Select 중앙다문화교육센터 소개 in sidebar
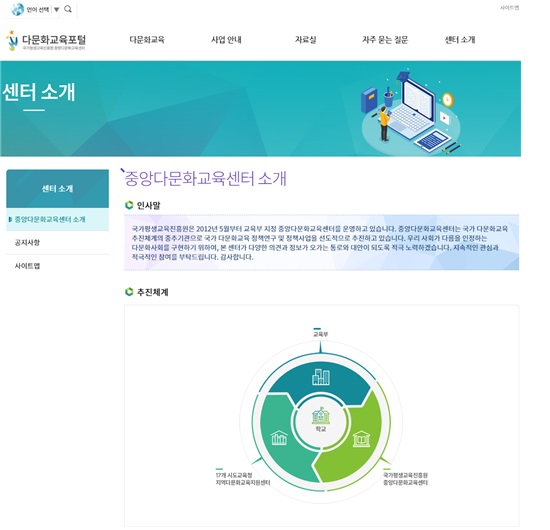The height and width of the screenshot is (530, 550). (58, 220)
